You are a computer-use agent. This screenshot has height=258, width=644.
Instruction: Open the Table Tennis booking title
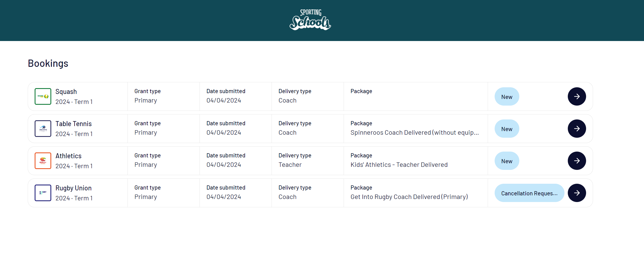[x=73, y=124]
